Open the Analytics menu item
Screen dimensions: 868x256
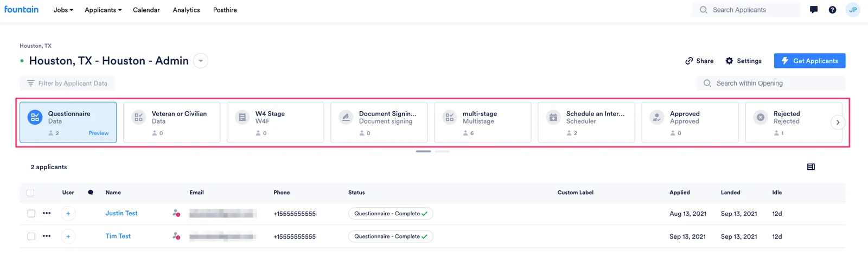pyautogui.click(x=186, y=10)
